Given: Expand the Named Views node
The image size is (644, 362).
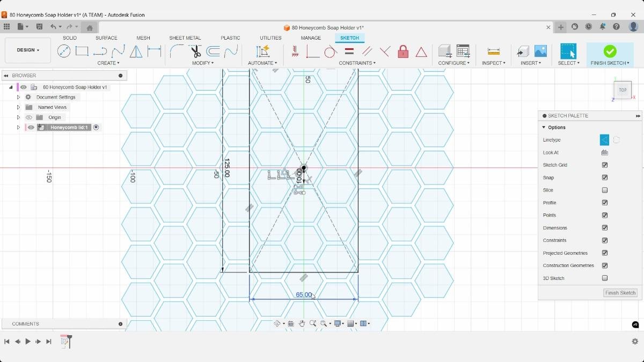Looking at the screenshot, I should (18, 107).
